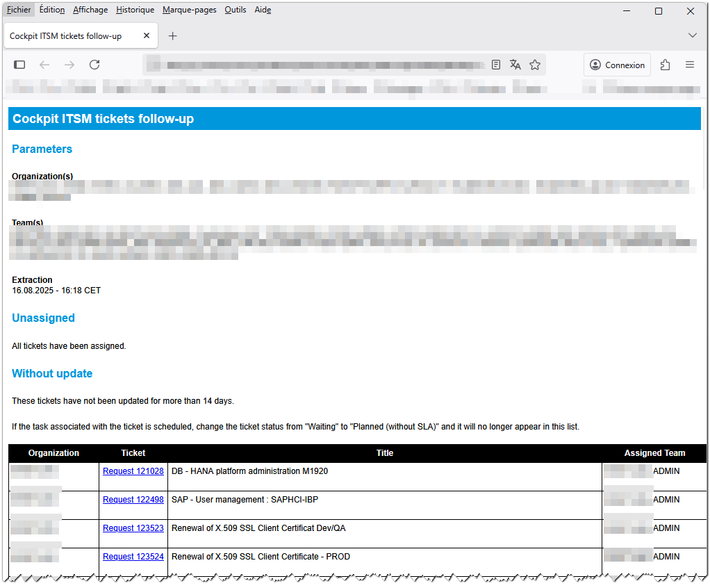
Task: Close the Cockpit ITSM tab
Action: coord(147,36)
